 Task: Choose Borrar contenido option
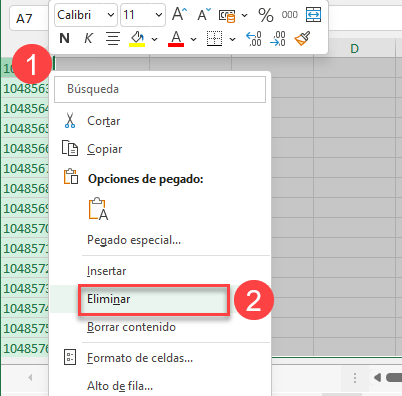131,327
